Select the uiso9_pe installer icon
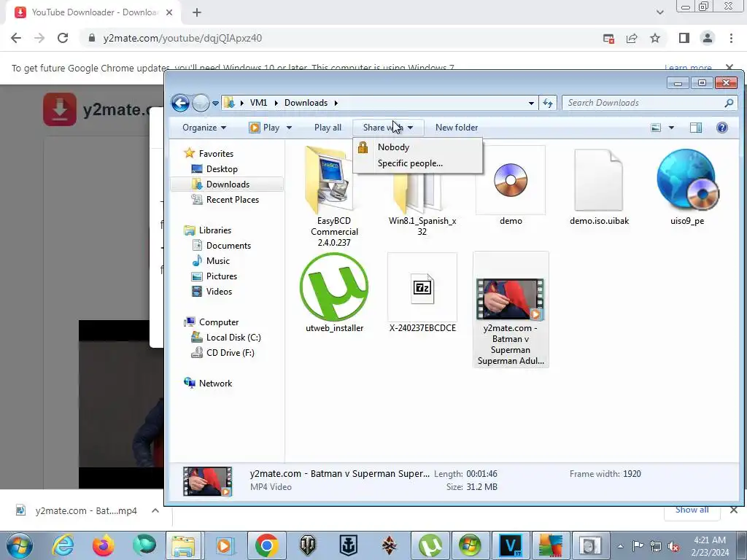Viewport: 747px width, 560px height. click(x=687, y=186)
